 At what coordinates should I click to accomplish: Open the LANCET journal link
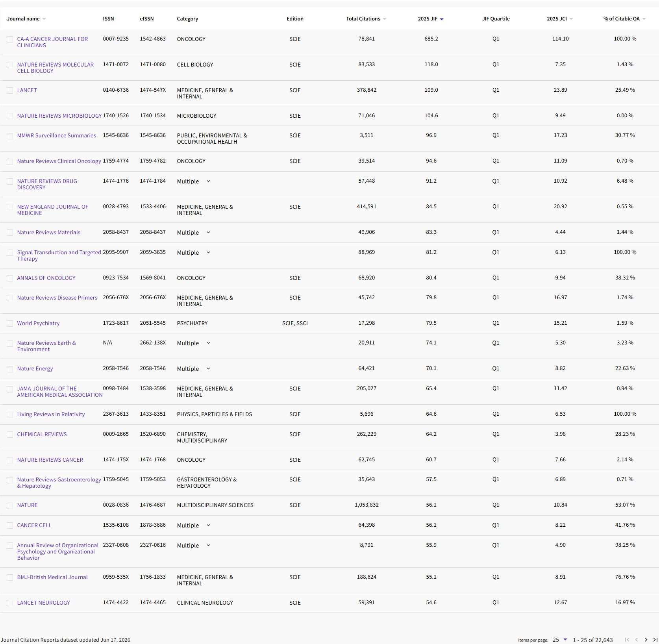click(27, 91)
